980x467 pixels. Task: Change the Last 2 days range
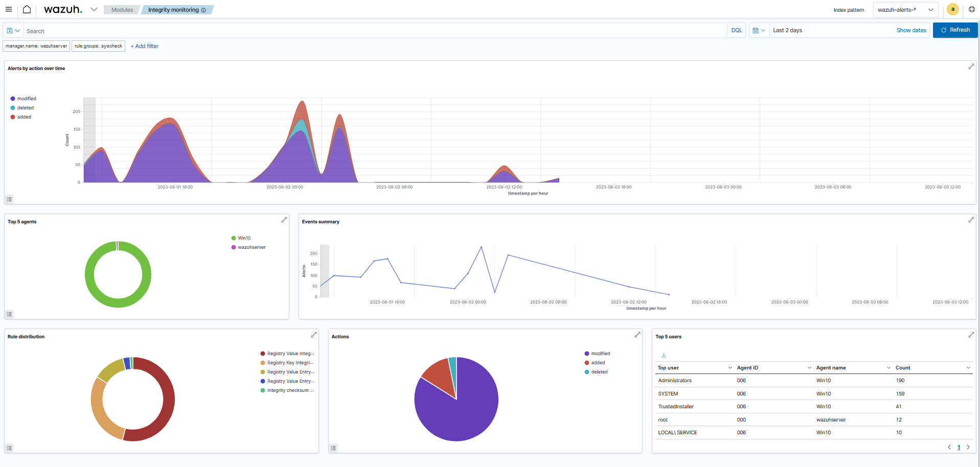click(x=787, y=31)
